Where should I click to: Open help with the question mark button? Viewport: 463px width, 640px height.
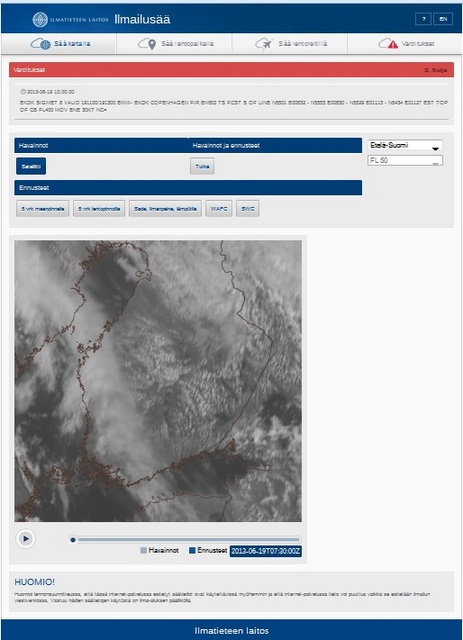point(423,19)
